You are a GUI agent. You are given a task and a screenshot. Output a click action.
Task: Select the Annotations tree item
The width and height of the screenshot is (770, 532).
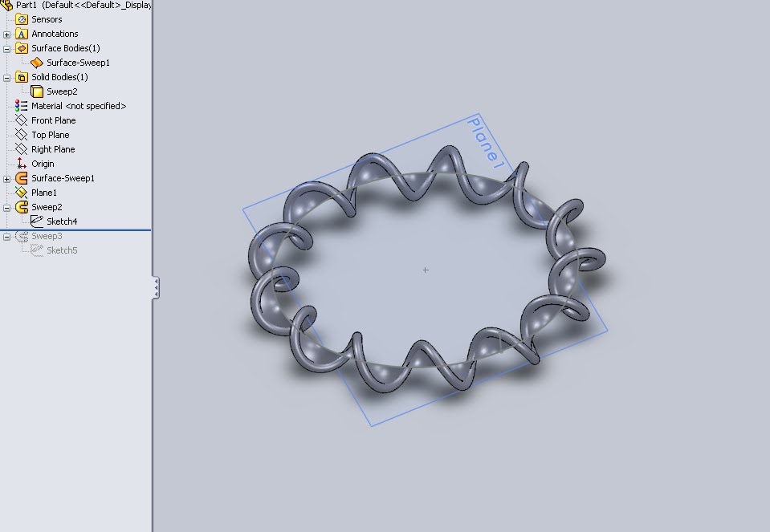pos(55,34)
